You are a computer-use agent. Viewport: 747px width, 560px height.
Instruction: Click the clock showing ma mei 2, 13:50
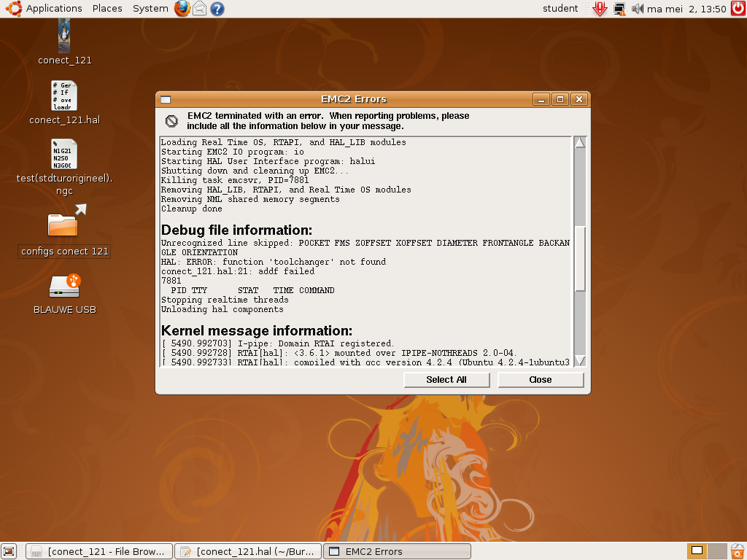point(686,9)
